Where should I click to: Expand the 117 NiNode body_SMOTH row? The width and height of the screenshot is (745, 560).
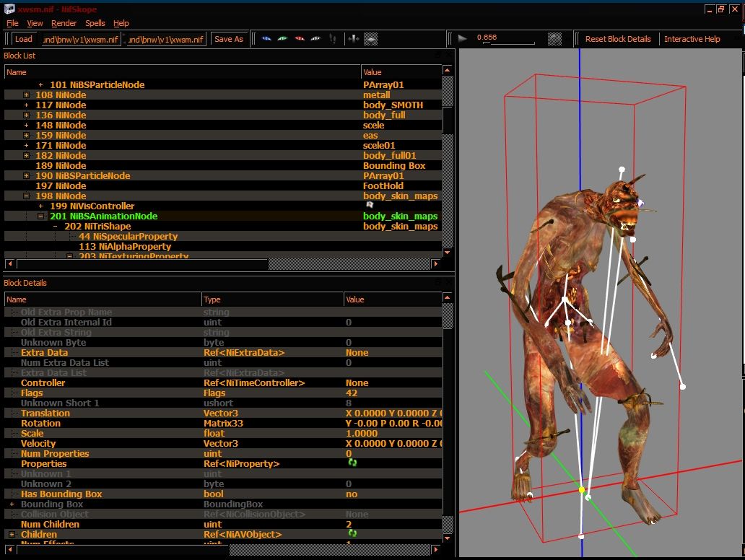pos(26,105)
